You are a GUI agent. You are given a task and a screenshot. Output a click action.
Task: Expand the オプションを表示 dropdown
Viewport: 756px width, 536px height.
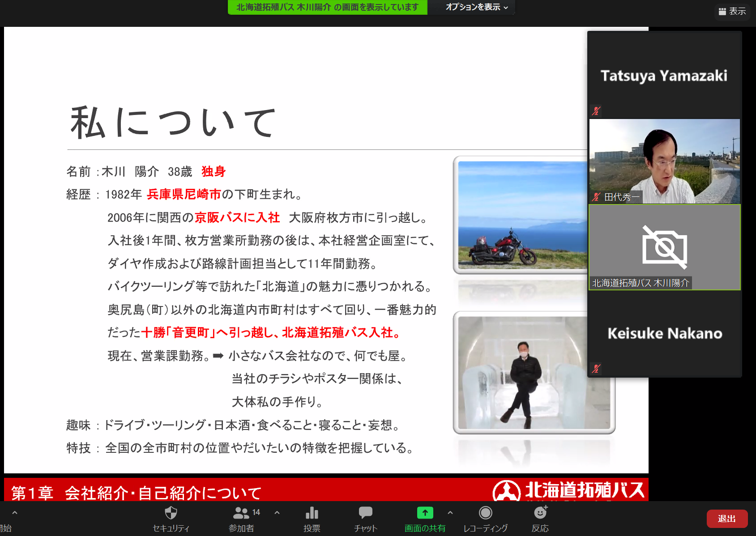click(x=476, y=7)
